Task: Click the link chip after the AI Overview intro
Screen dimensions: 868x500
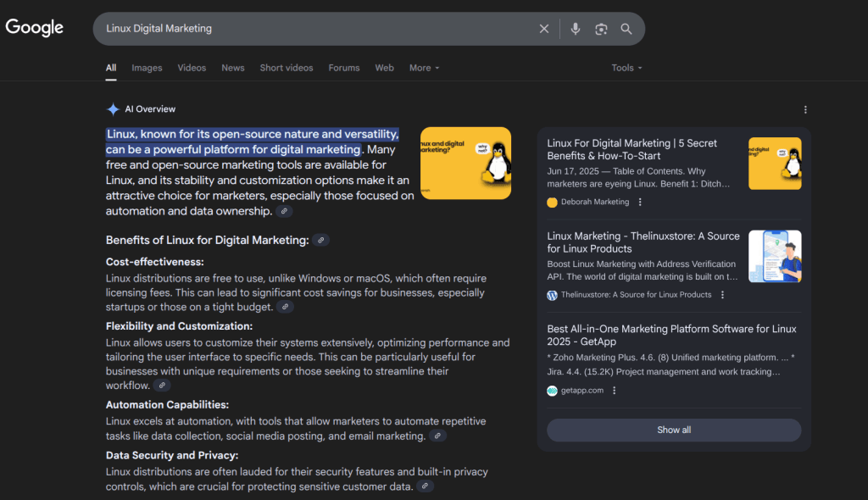Action: click(x=284, y=210)
